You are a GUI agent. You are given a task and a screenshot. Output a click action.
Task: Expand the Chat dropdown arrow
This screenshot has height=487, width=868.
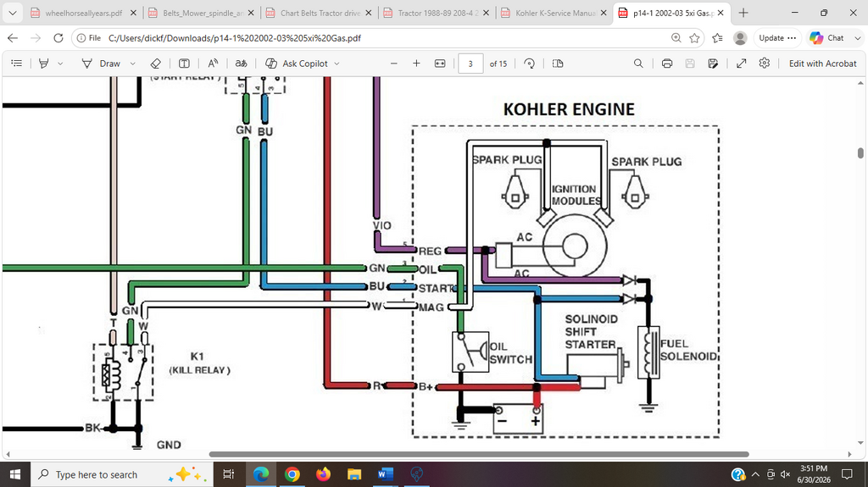point(858,38)
